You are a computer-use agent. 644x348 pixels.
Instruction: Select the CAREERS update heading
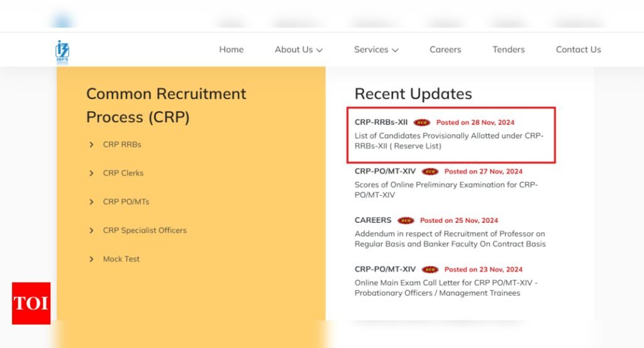[373, 220]
